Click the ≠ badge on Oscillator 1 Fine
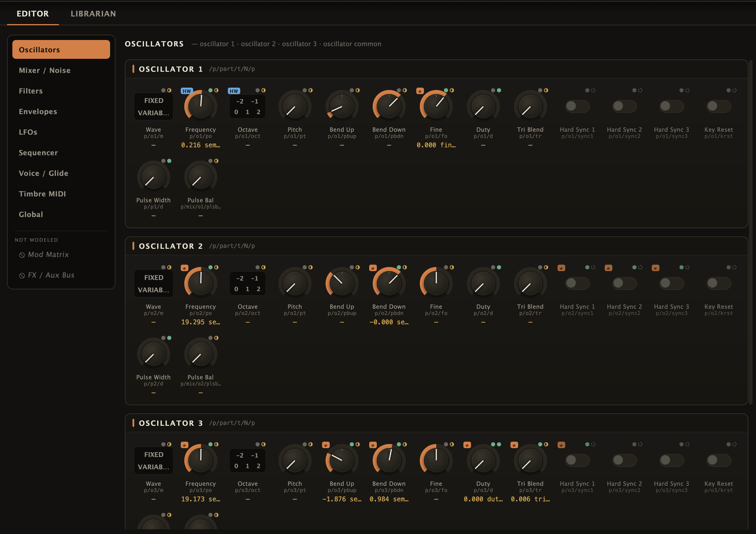The height and width of the screenshot is (534, 756). [x=420, y=91]
